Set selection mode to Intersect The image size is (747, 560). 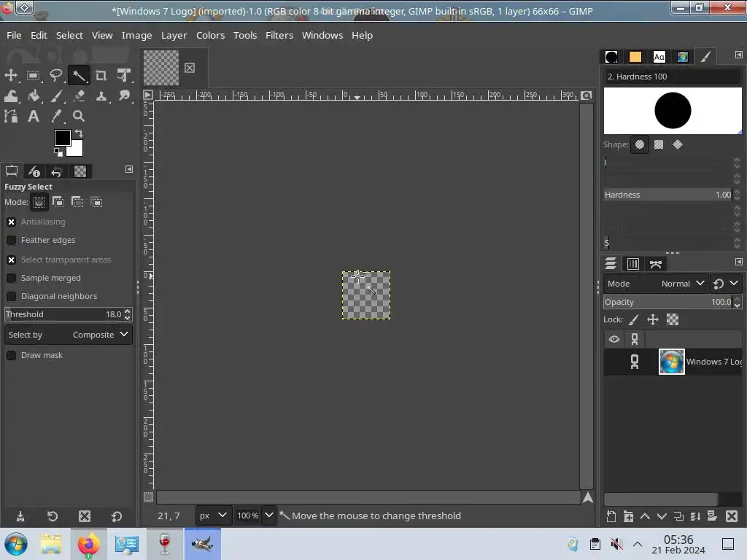(x=96, y=203)
